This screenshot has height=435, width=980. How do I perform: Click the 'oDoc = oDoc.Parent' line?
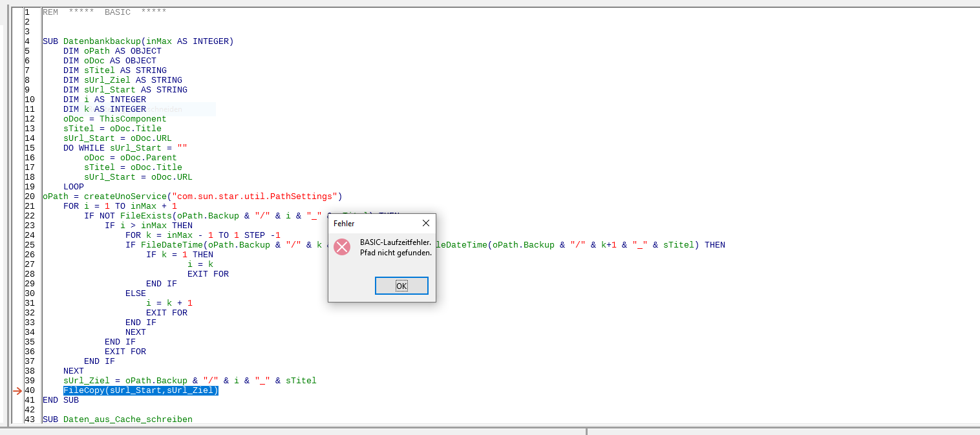point(131,158)
